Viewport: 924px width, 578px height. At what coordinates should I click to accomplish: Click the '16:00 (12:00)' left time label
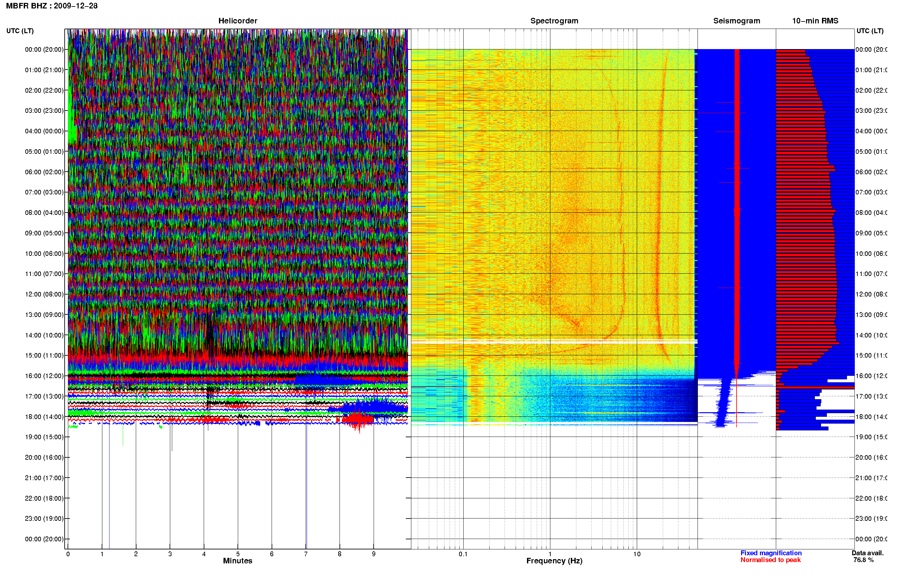click(44, 376)
